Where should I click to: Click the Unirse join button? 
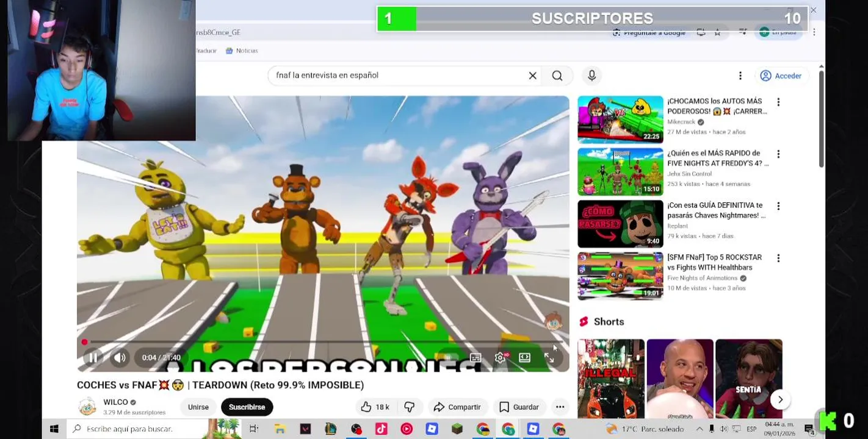[x=198, y=407]
